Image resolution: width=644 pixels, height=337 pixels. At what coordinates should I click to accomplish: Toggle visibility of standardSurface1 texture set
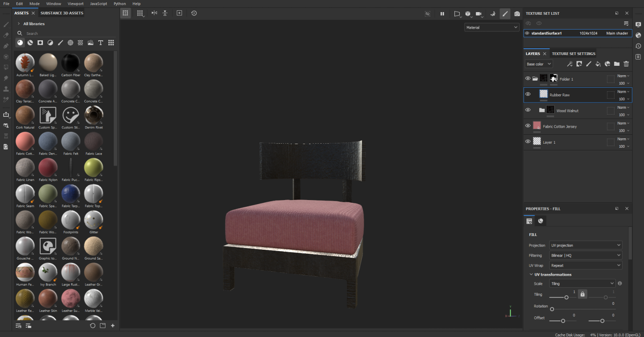click(527, 33)
